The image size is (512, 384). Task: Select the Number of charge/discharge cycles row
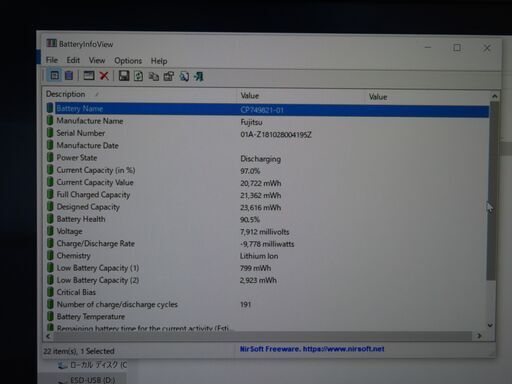pos(268,304)
